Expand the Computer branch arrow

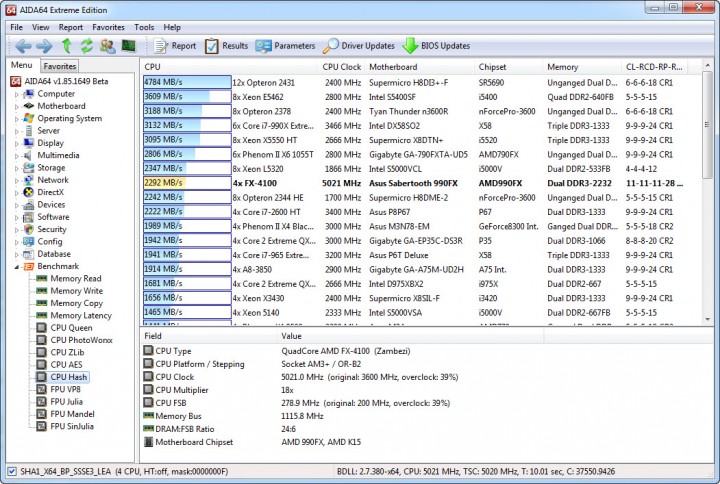tap(17, 94)
